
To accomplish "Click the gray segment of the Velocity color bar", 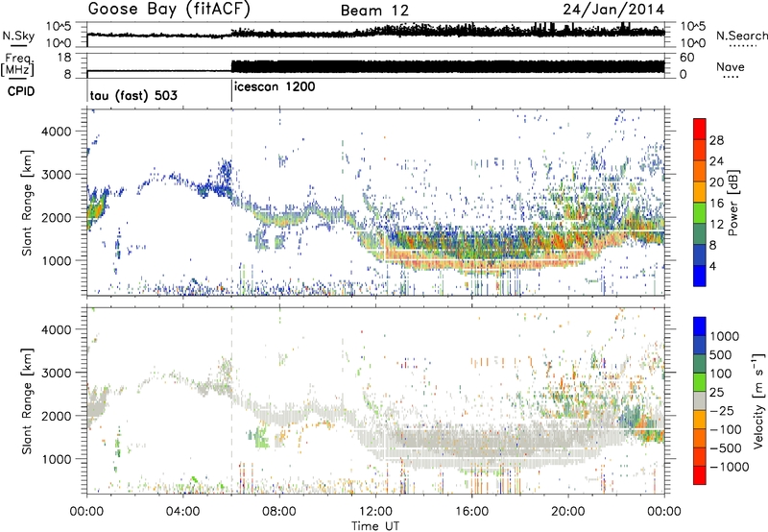I will (700, 401).
